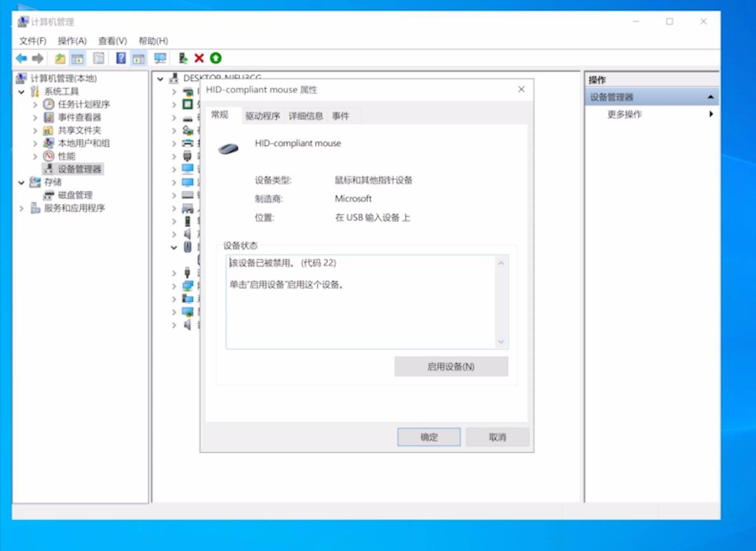Select 磁盘管理 in the left tree
The height and width of the screenshot is (551, 756).
click(x=75, y=195)
